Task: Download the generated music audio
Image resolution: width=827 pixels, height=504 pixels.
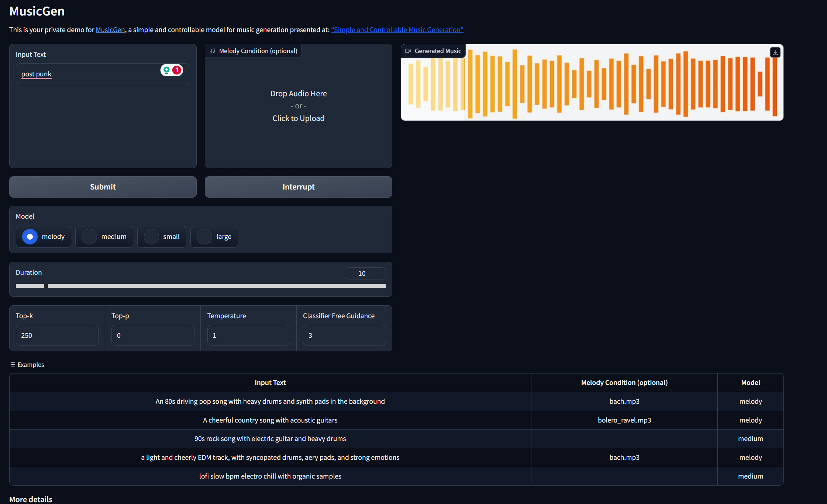Action: tap(775, 52)
